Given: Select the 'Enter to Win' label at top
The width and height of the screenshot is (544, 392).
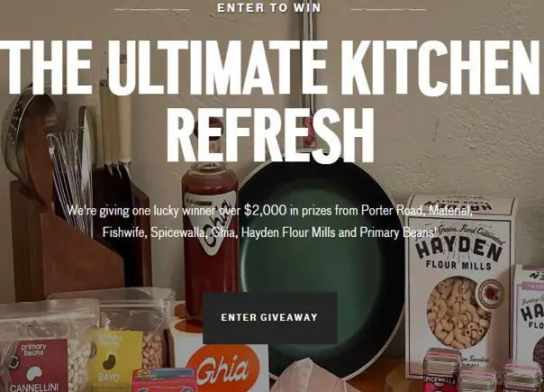Looking at the screenshot, I should (269, 7).
